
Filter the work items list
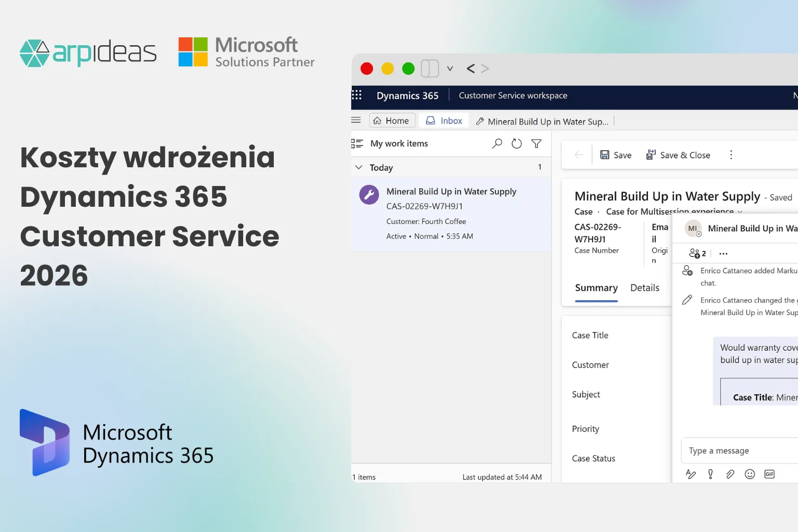tap(537, 143)
